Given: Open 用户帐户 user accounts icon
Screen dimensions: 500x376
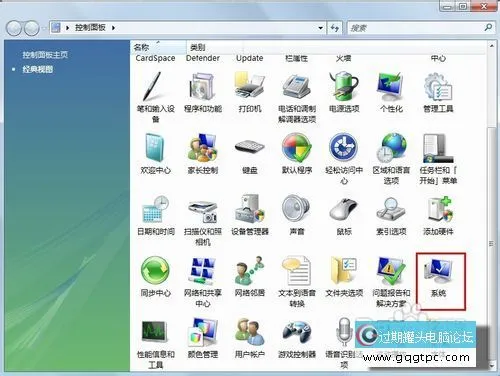Looking at the screenshot, I should pos(250,332).
